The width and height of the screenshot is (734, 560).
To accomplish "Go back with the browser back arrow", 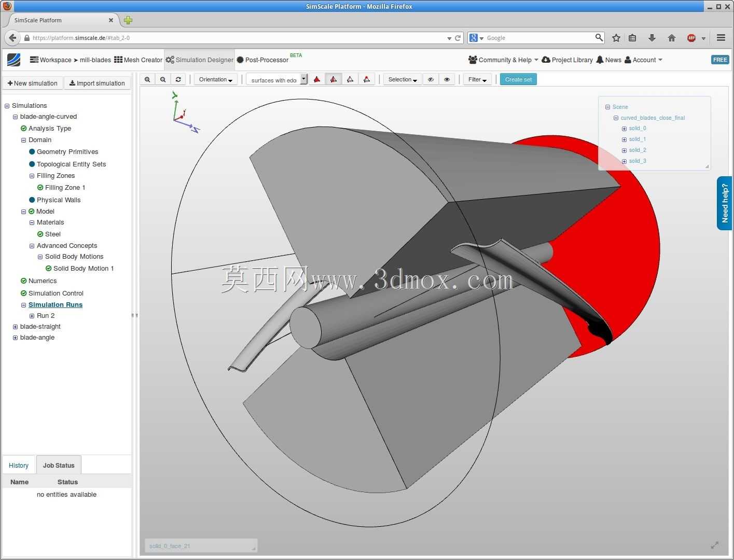I will click(12, 38).
